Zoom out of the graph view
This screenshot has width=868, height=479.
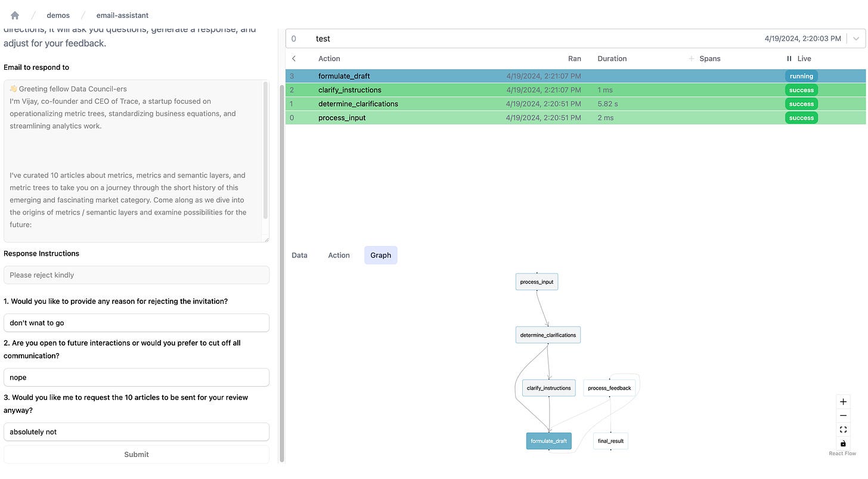(843, 415)
